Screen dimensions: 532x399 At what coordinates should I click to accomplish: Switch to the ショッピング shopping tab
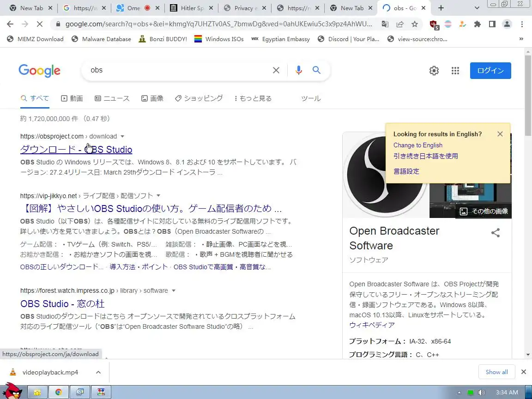[x=199, y=98]
